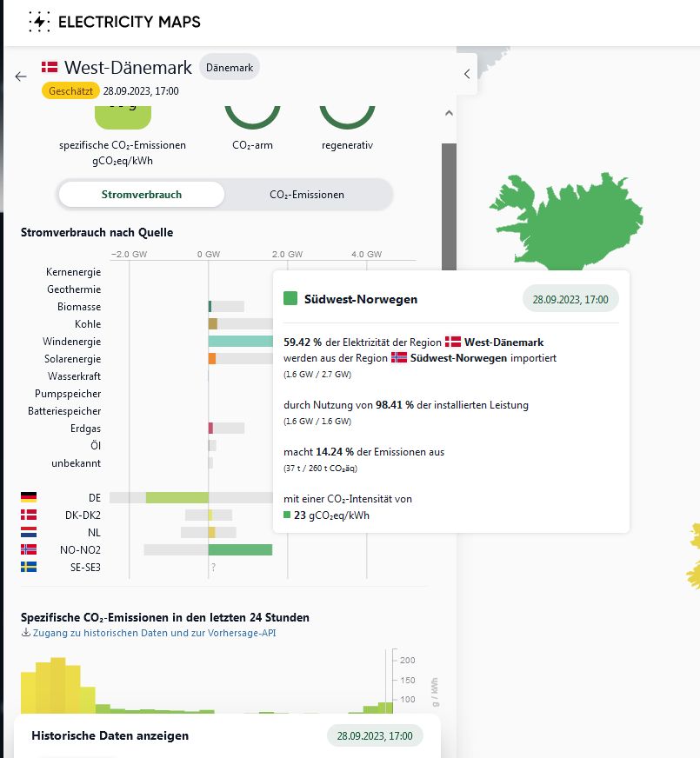Image resolution: width=700 pixels, height=758 pixels.
Task: Collapse the left panel with chevron
Action: pyautogui.click(x=467, y=74)
